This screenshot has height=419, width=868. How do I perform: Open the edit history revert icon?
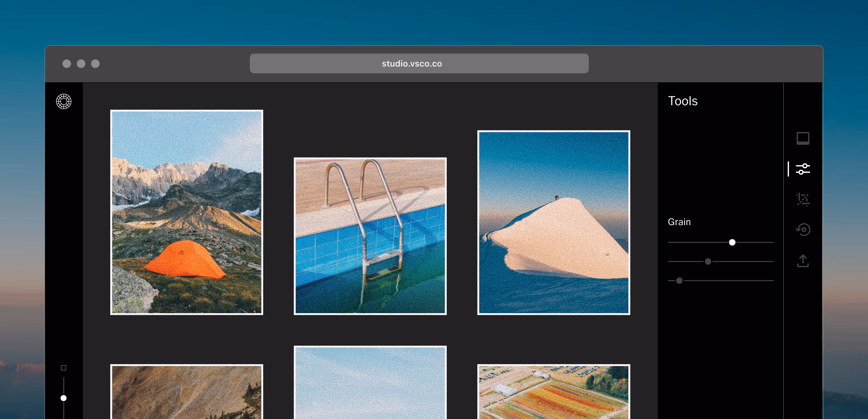pyautogui.click(x=803, y=230)
